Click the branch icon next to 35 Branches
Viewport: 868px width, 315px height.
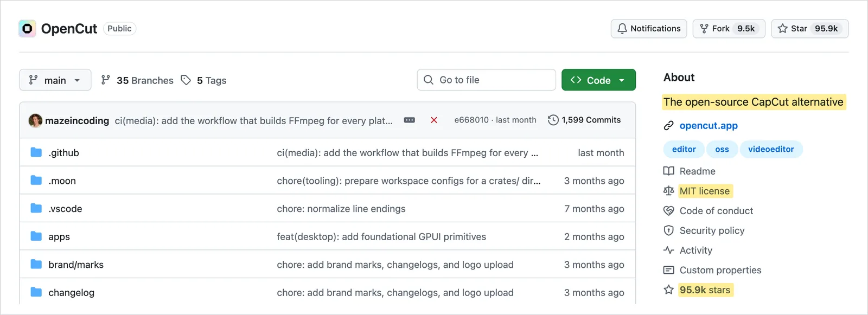point(106,80)
